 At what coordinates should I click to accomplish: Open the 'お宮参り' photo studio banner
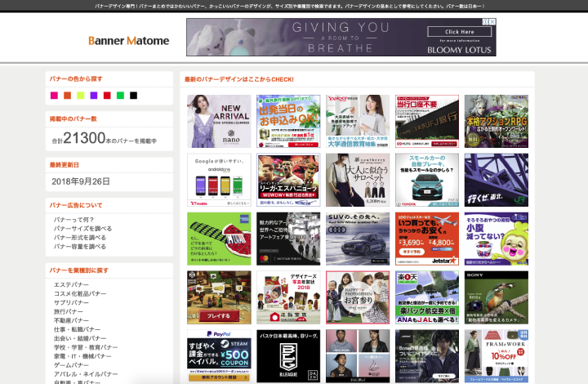pos(358,297)
